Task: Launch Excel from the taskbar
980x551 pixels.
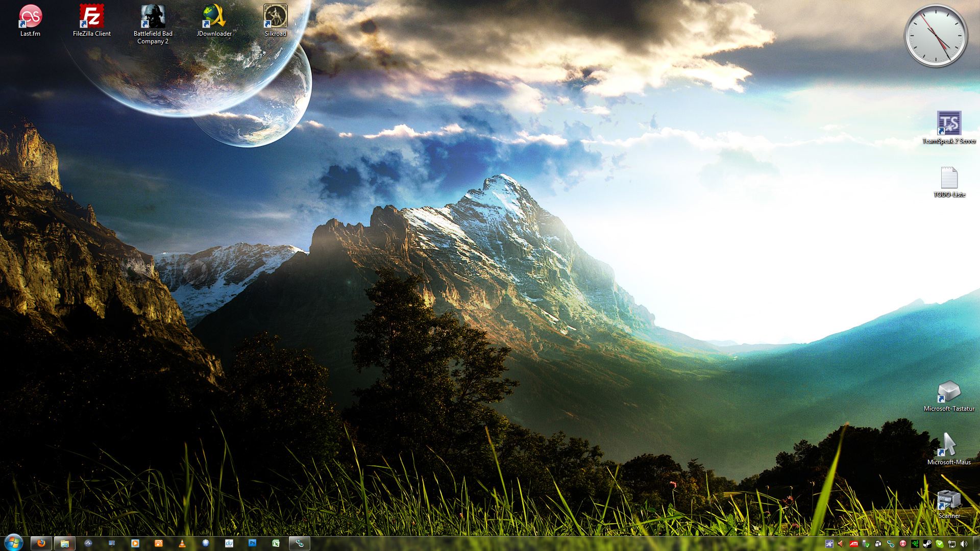Action: click(276, 543)
